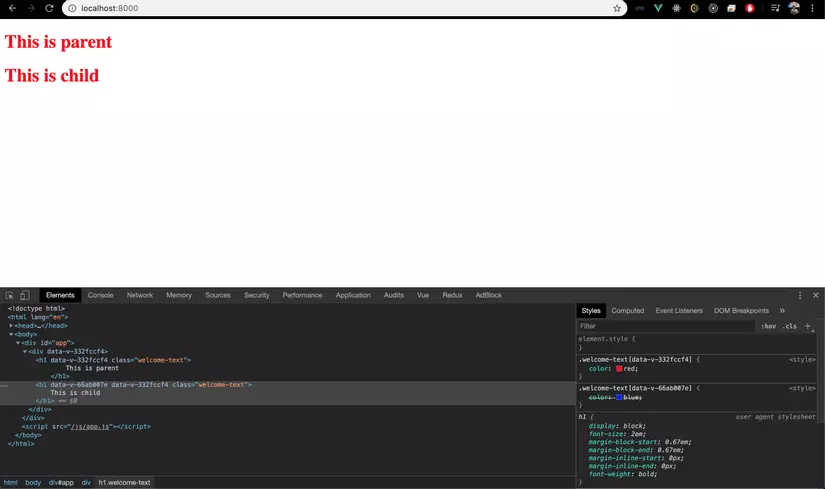Switch to the Console tab
This screenshot has width=825, height=489.
(100, 295)
